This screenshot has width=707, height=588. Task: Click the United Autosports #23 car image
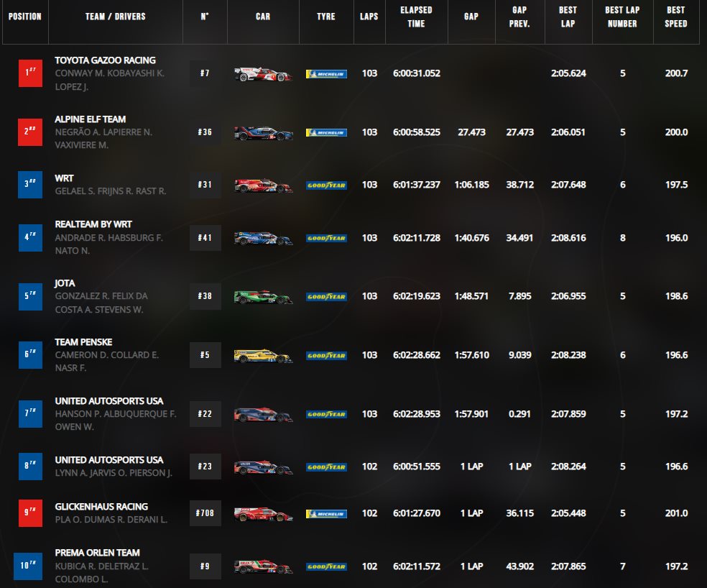click(263, 467)
